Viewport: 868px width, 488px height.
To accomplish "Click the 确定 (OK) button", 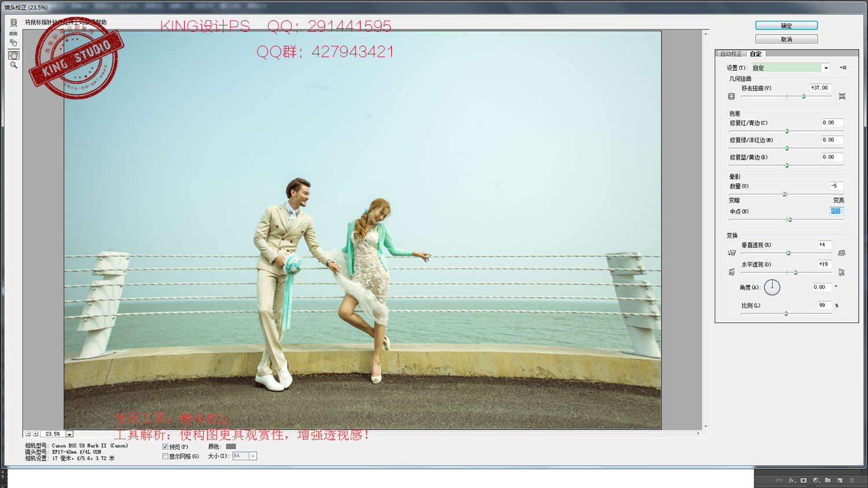I will click(786, 25).
